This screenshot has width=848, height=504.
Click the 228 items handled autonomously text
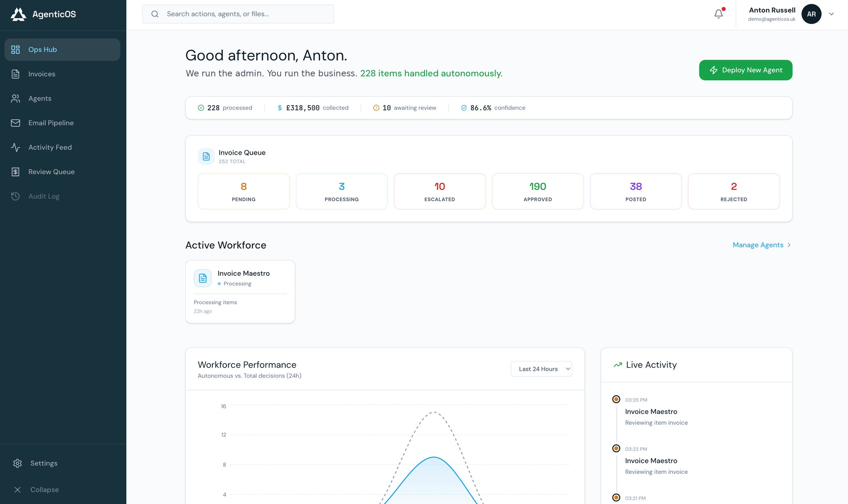pyautogui.click(x=431, y=73)
